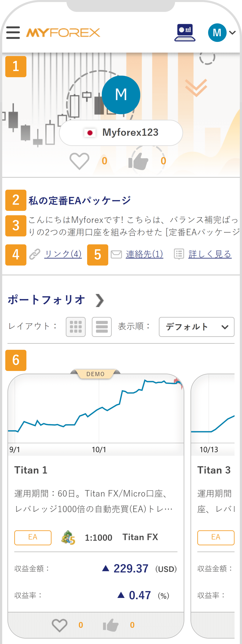The width and height of the screenshot is (242, 644).
Task: Click the MYFOREX logo
Action: coord(63,32)
